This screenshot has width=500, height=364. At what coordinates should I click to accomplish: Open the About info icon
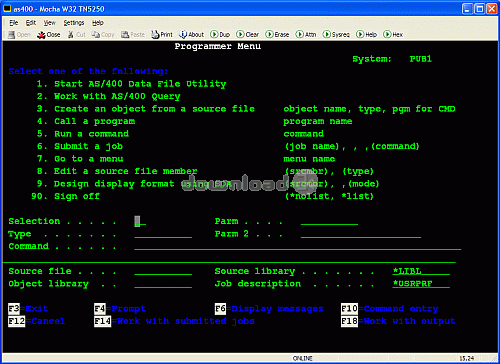tap(183, 34)
